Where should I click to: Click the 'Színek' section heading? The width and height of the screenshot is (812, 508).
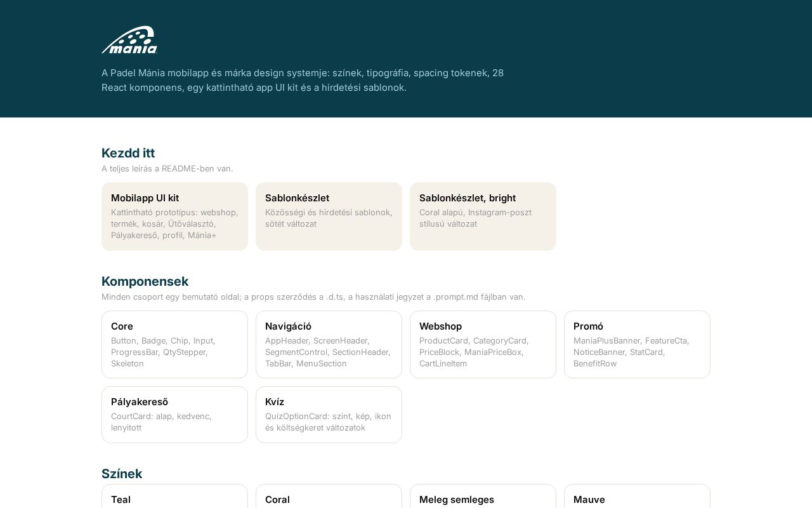[x=122, y=474]
